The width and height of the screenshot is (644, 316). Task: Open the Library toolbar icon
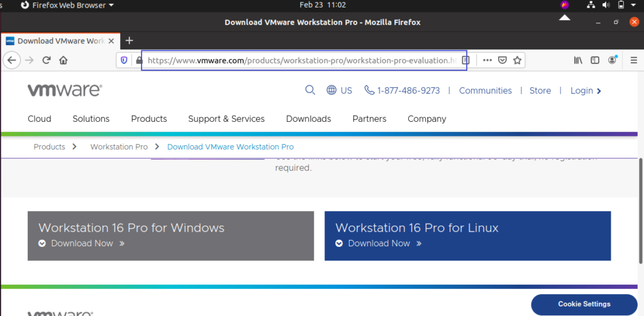pos(579,60)
